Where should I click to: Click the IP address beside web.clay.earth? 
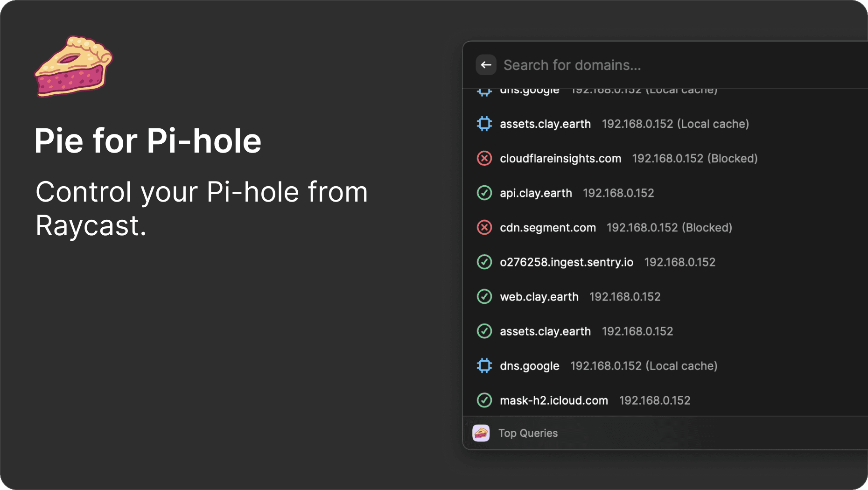pyautogui.click(x=625, y=297)
